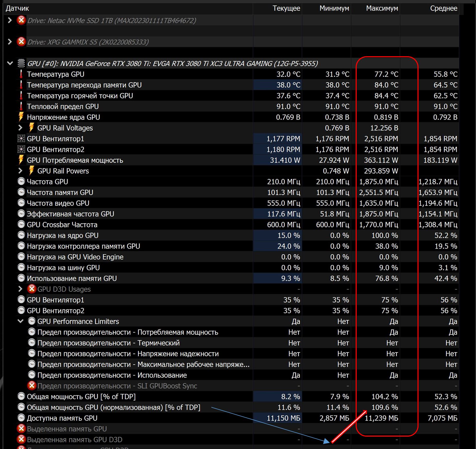Click red X icon of SLI GPUBoost Sync limiter

tap(31, 386)
